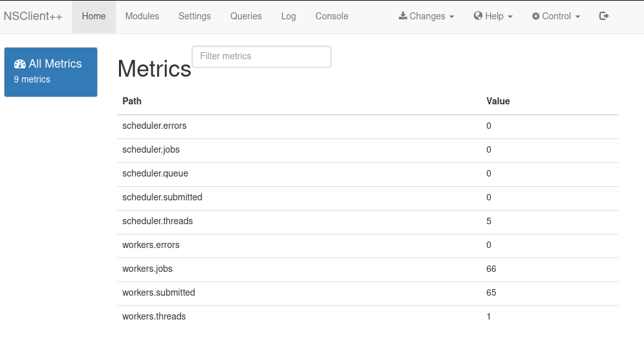This screenshot has width=644, height=344.
Task: Switch to the Queries tab
Action: click(x=246, y=16)
